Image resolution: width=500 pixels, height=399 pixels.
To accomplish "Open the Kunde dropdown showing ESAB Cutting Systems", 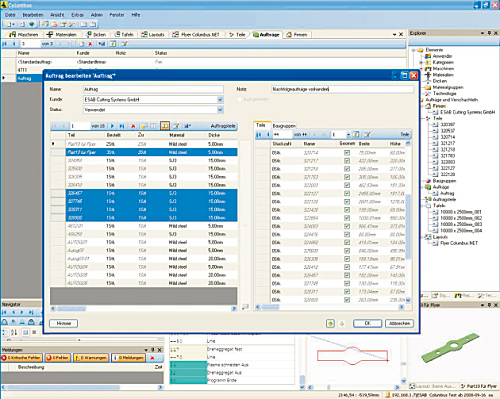I will [x=220, y=99].
